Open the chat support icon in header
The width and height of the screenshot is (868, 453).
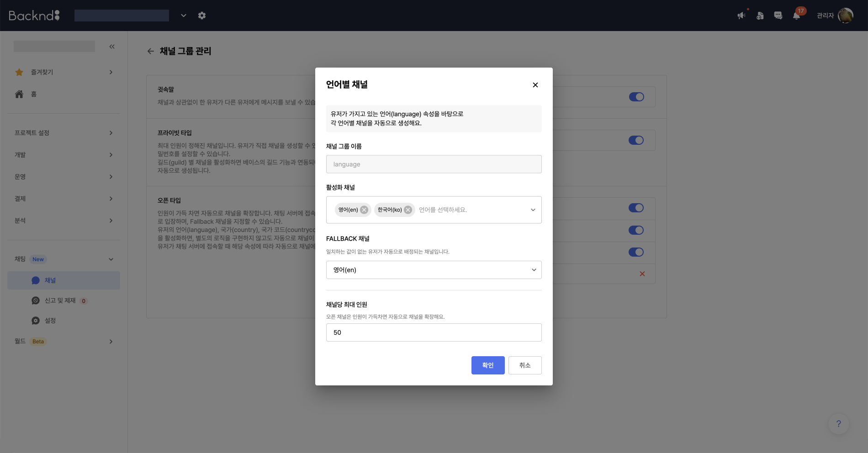point(778,16)
